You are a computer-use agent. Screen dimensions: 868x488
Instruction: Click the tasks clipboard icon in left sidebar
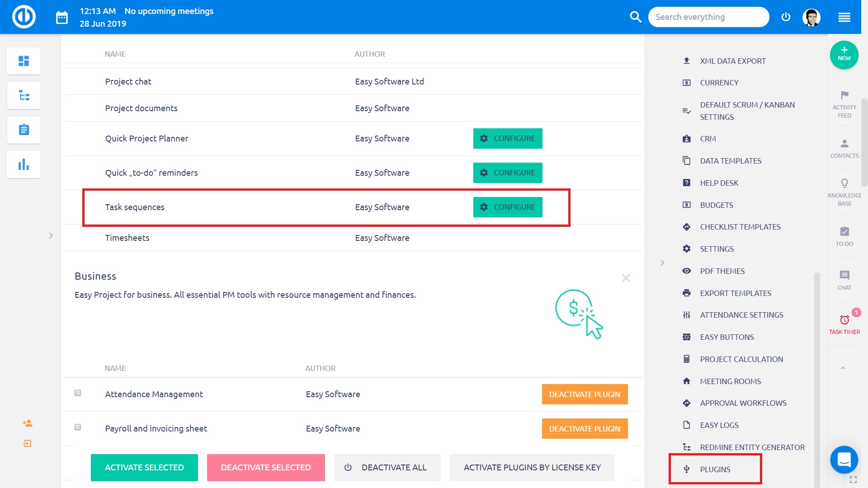pyautogui.click(x=24, y=130)
